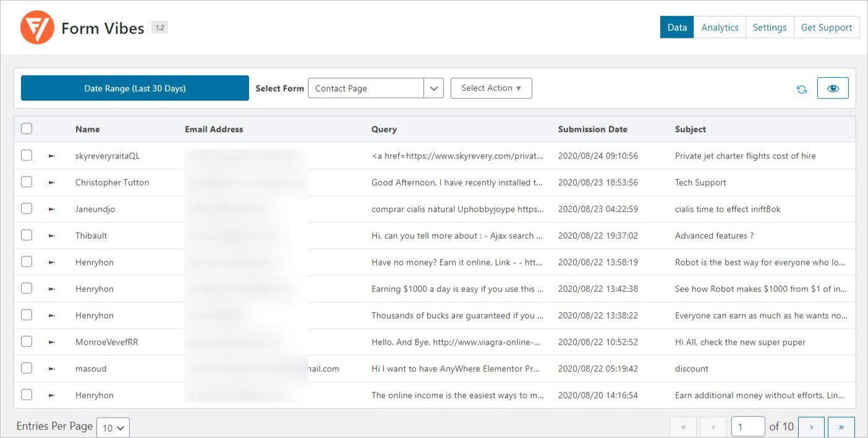Image resolution: width=868 pixels, height=438 pixels.
Task: Go to next page arrow
Action: [x=811, y=427]
